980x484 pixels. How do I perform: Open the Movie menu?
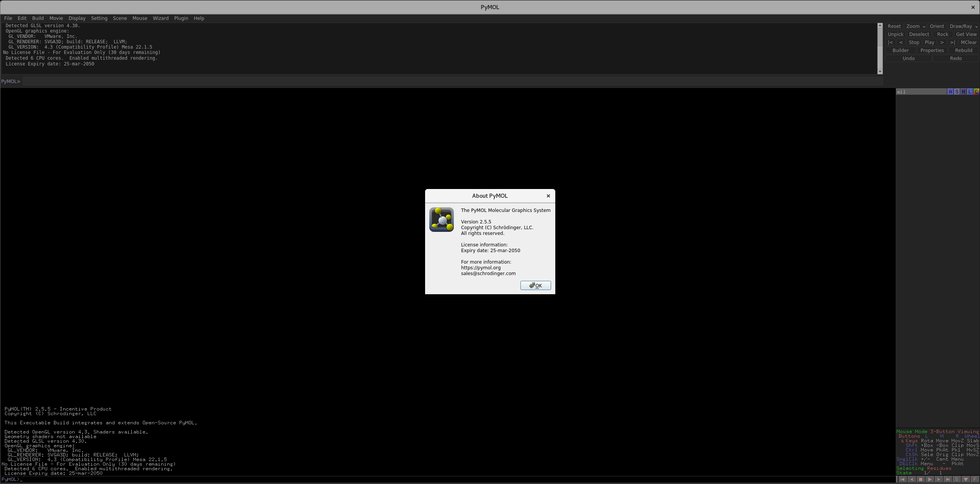click(56, 18)
